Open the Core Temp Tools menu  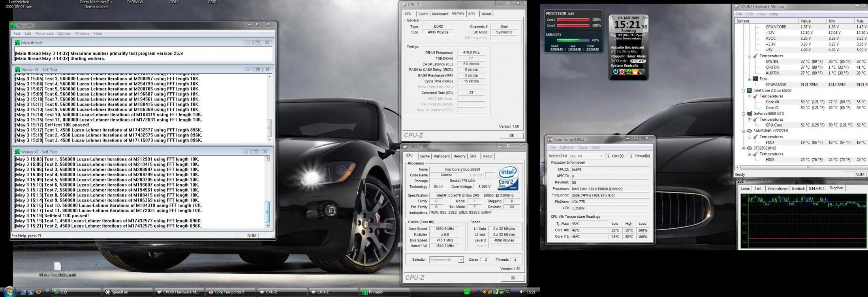pos(582,147)
